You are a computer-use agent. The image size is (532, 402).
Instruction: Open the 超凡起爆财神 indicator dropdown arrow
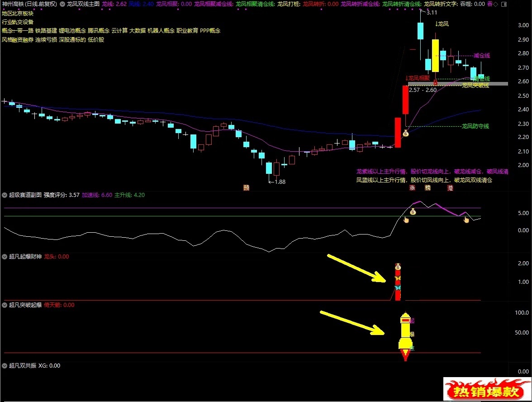[5, 256]
